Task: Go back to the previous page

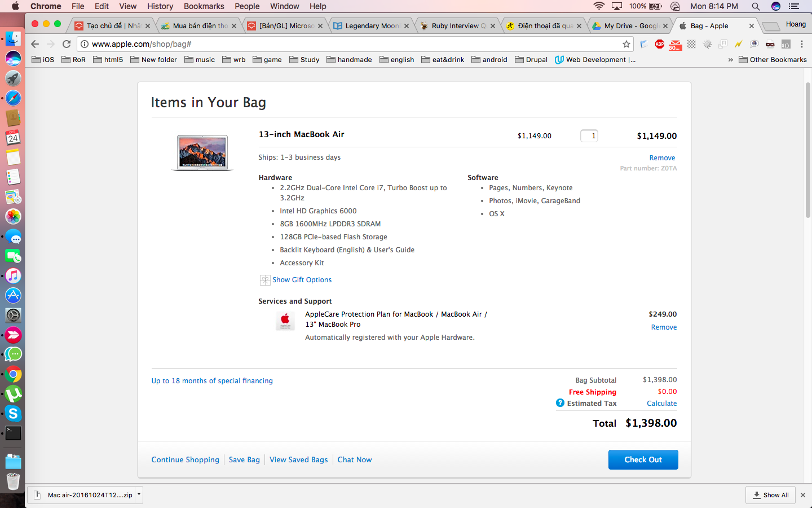Action: pos(35,44)
